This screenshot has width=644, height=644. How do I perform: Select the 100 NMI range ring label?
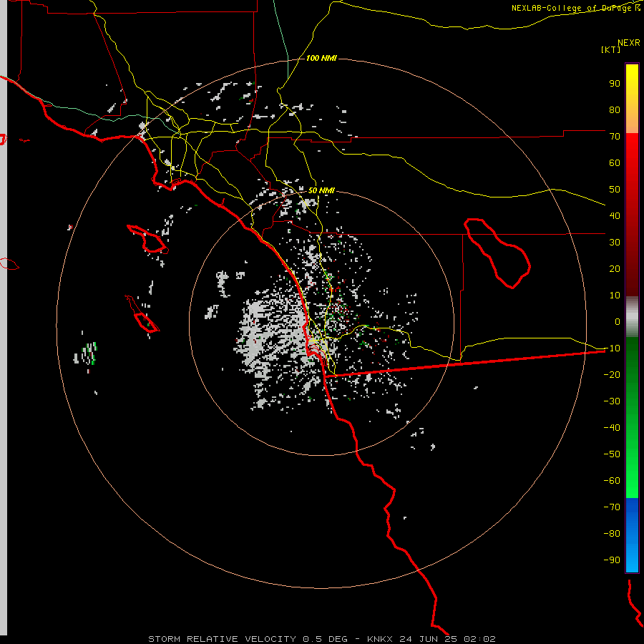(x=321, y=58)
